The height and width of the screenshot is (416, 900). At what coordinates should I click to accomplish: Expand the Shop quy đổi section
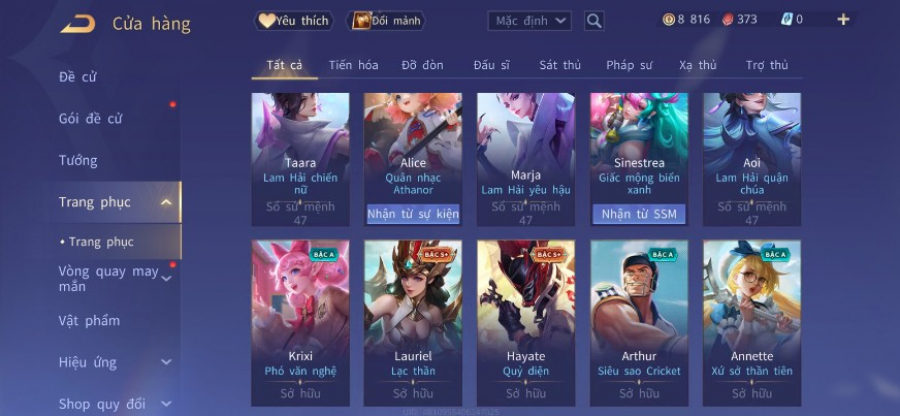pyautogui.click(x=166, y=403)
